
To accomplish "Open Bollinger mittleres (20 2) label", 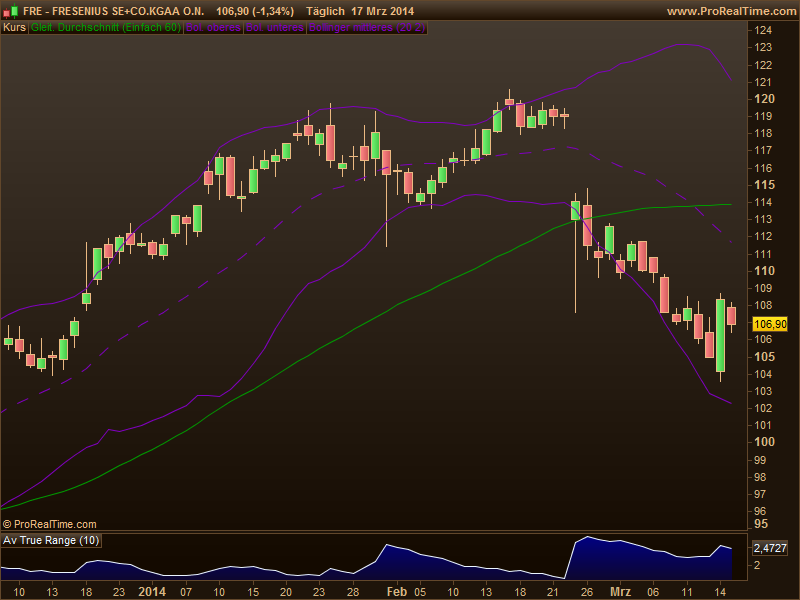I will [367, 28].
